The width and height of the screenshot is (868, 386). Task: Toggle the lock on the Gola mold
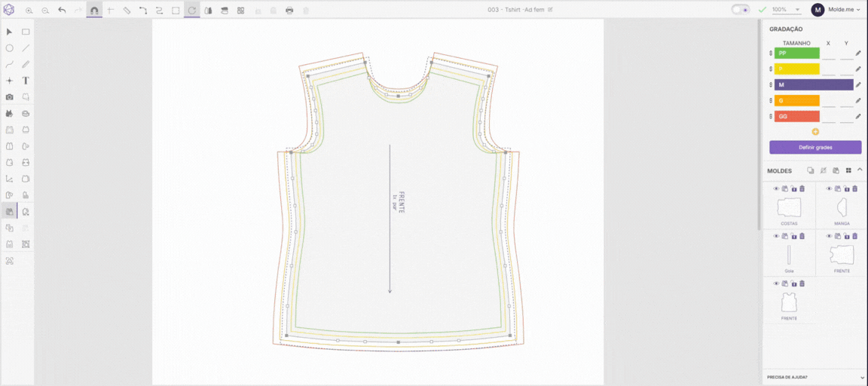793,237
